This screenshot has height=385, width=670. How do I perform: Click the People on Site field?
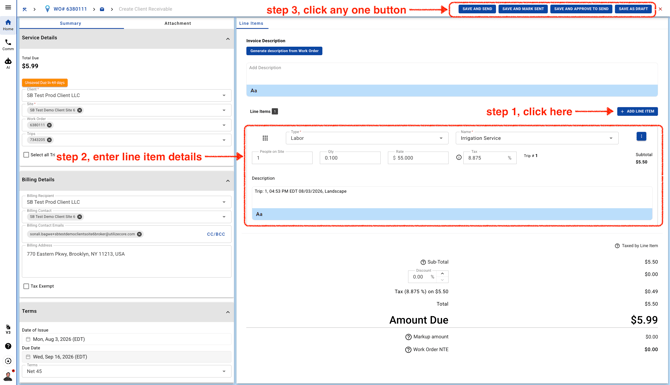(282, 158)
